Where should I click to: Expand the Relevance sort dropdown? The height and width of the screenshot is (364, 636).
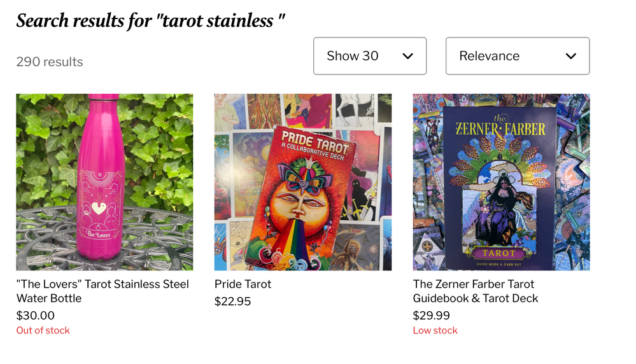[x=517, y=56]
